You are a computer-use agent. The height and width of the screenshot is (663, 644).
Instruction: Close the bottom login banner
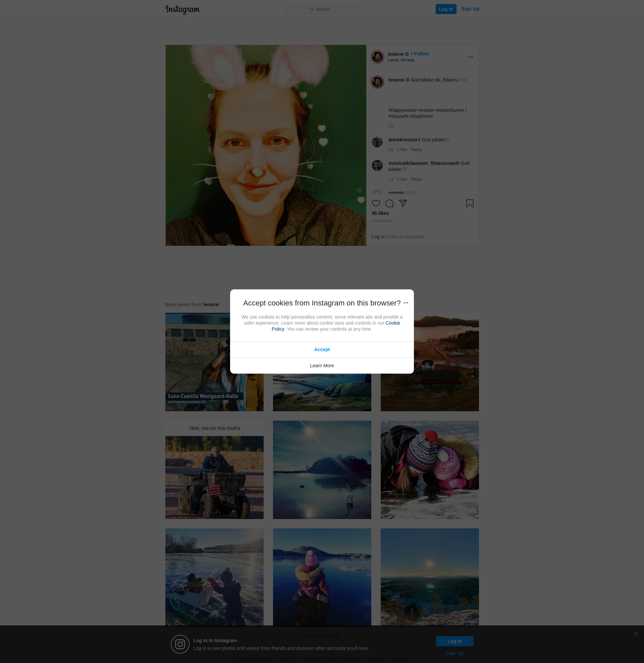[636, 633]
